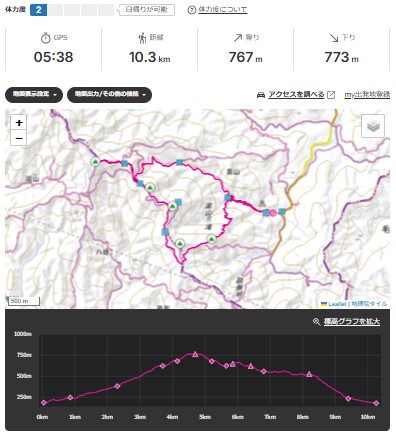Enlarge the elevation graph via link
Viewport: 396px width, 434px height.
[352, 322]
